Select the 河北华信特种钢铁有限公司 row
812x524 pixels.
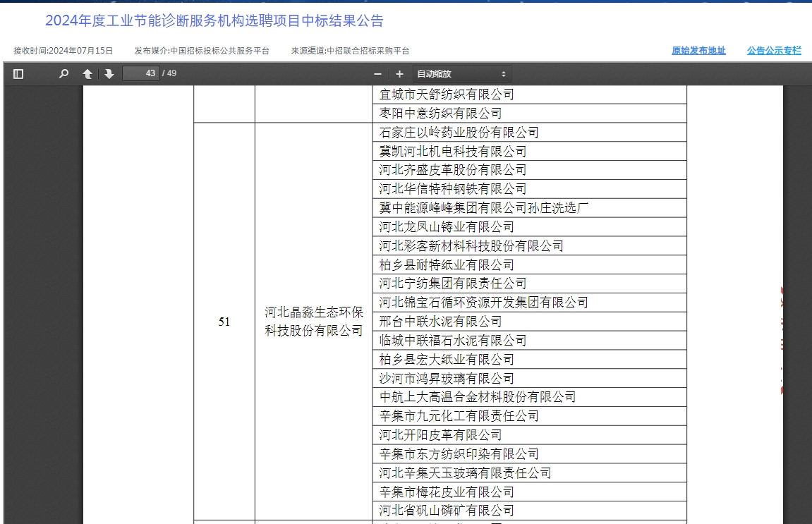tap(530, 189)
